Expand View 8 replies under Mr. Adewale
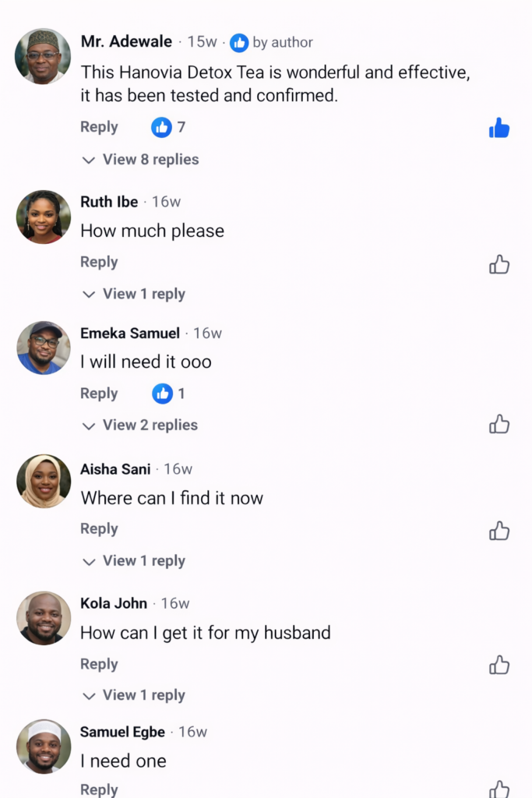The height and width of the screenshot is (798, 532). [141, 160]
